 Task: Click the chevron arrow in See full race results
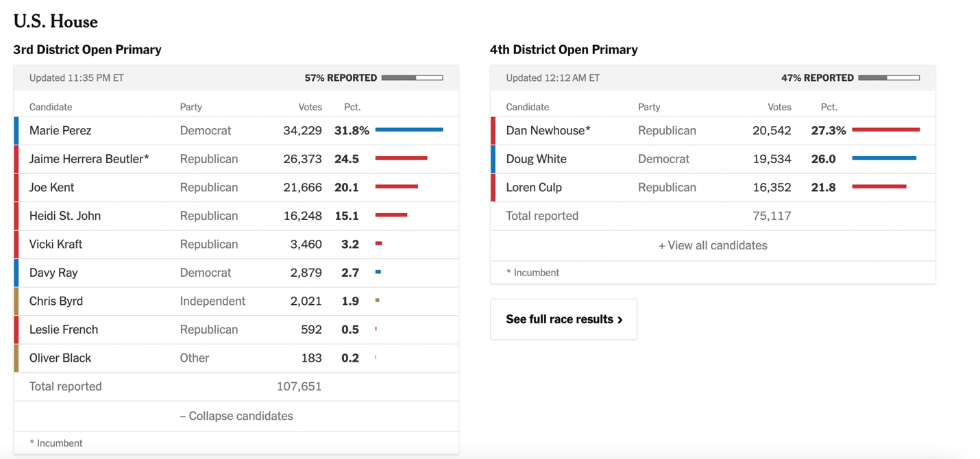tap(620, 320)
